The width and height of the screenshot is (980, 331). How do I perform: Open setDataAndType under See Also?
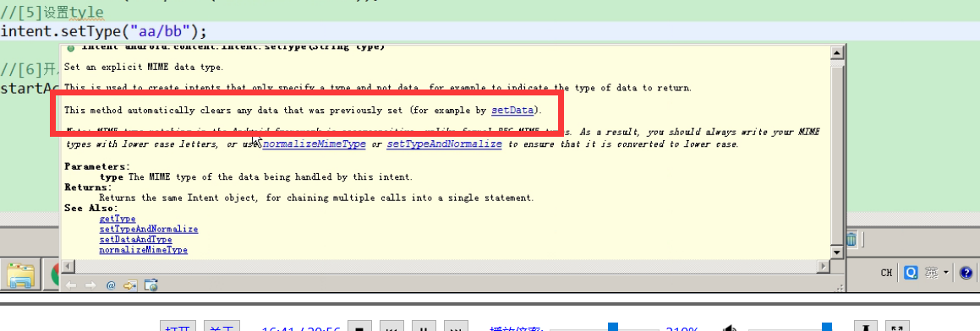(135, 239)
